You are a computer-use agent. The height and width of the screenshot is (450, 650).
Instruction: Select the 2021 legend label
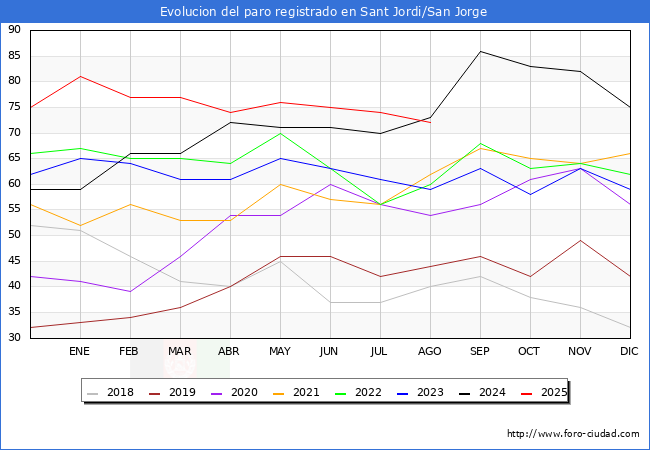tap(306, 392)
